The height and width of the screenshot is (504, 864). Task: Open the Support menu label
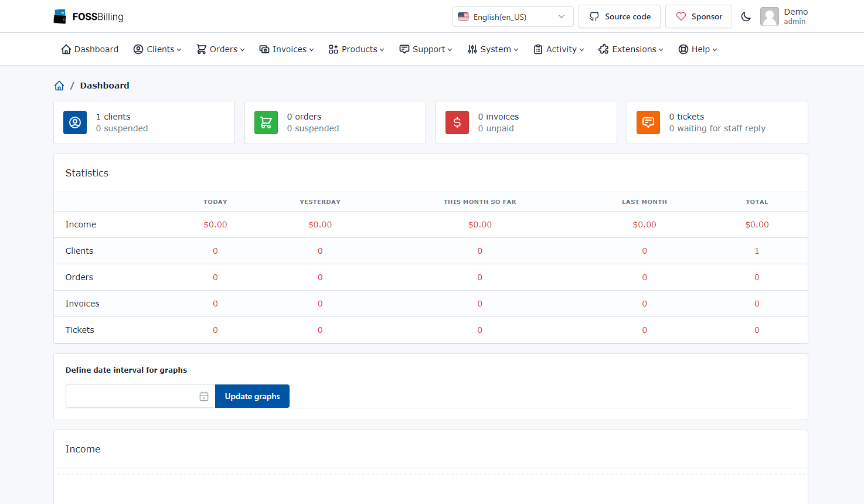tap(429, 49)
